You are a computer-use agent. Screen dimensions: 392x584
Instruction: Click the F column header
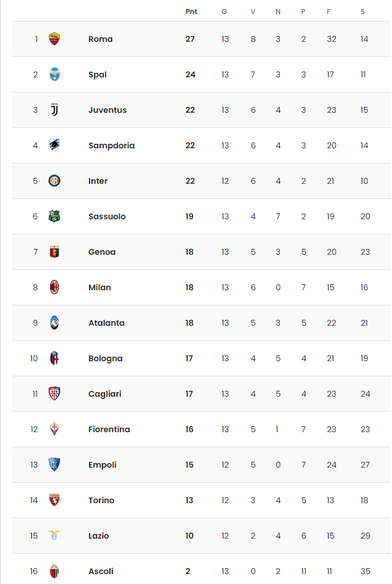tap(329, 12)
